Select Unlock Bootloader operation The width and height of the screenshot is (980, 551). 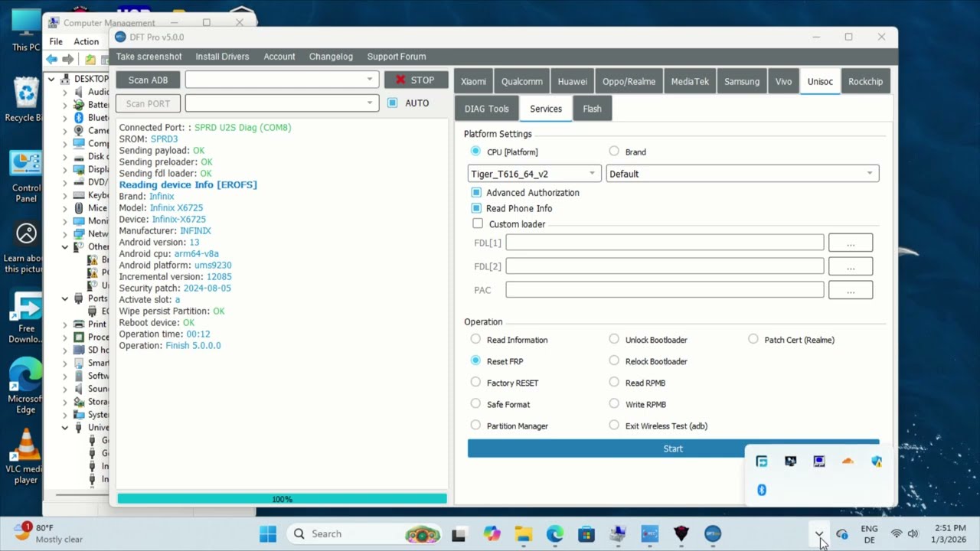[614, 339]
